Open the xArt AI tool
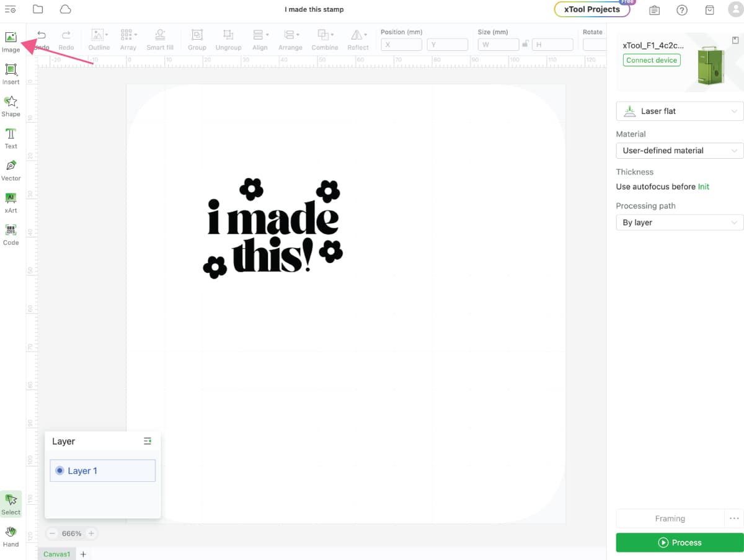The height and width of the screenshot is (560, 744). click(11, 202)
